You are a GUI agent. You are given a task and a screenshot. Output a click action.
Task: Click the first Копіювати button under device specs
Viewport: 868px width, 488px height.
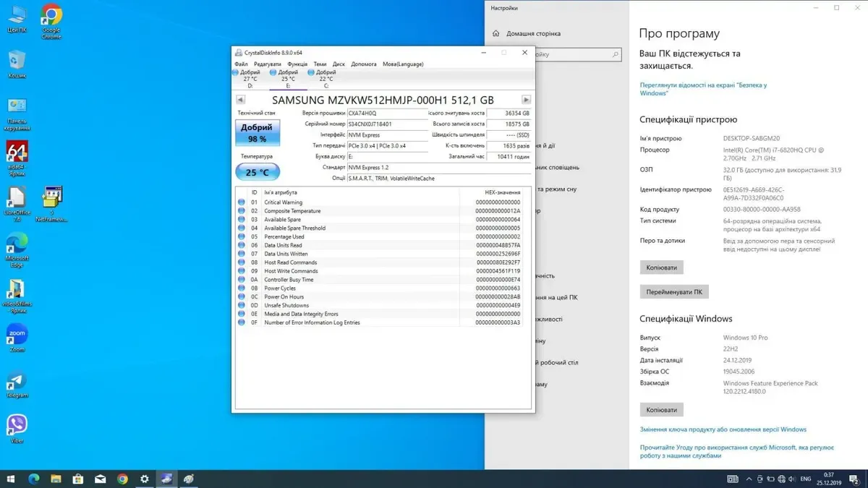tap(661, 267)
